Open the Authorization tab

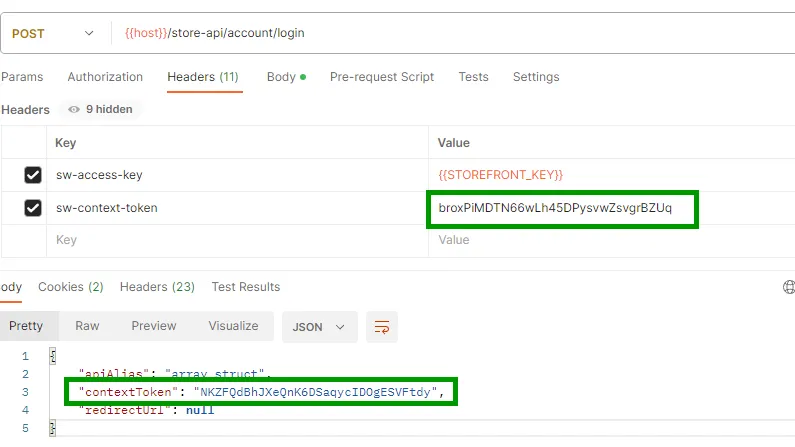pyautogui.click(x=105, y=77)
